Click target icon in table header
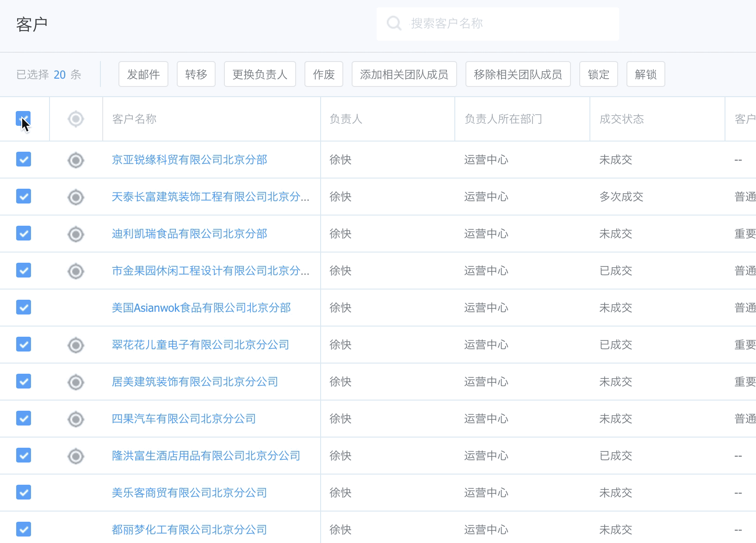This screenshot has width=756, height=543. [x=76, y=119]
